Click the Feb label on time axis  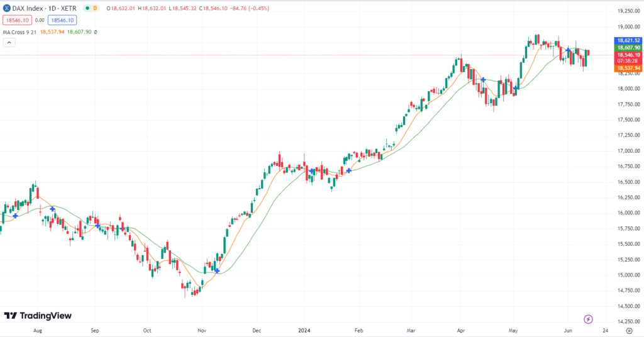pos(358,331)
